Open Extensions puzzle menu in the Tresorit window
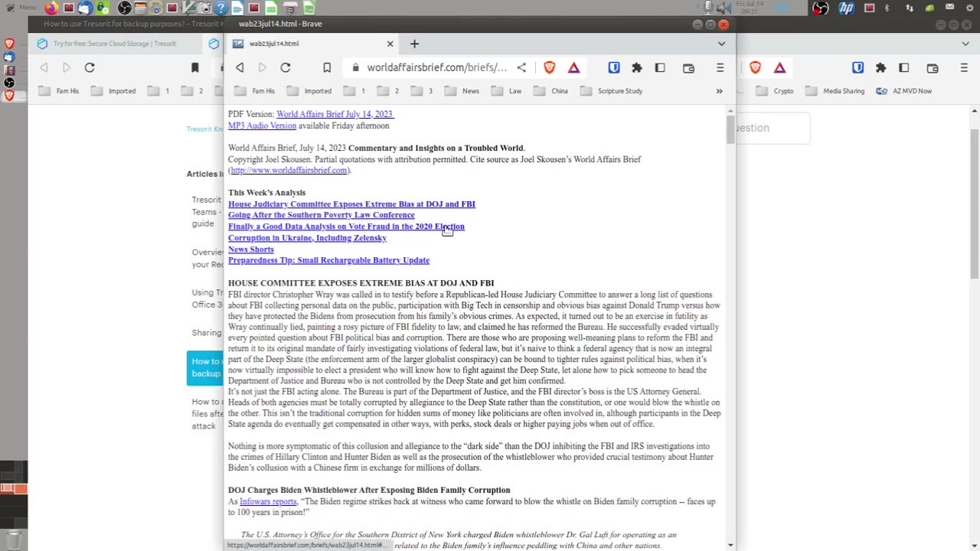Viewport: 980px width, 551px height. click(x=880, y=68)
